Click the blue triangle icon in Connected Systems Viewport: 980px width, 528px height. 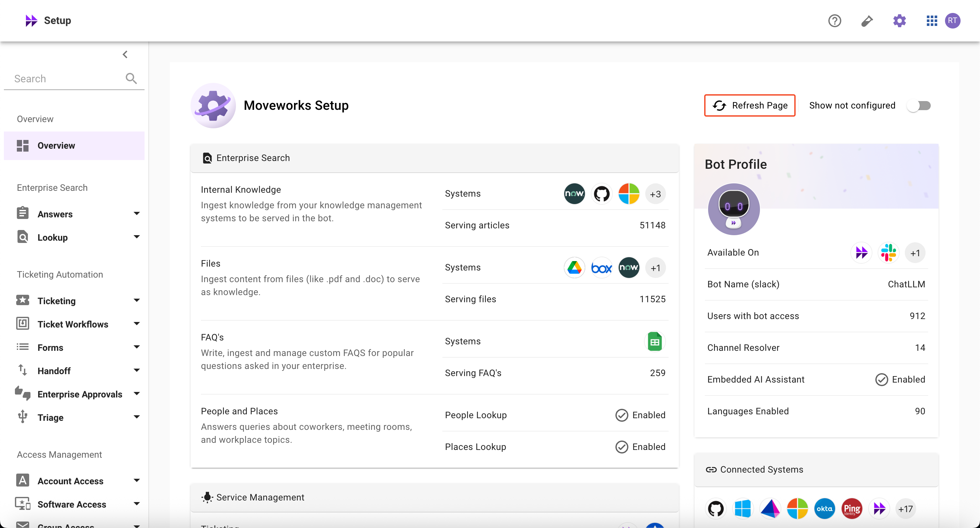click(770, 509)
